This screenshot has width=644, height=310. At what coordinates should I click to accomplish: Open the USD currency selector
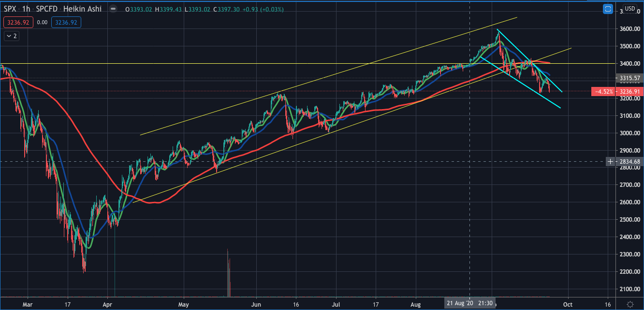(629, 9)
